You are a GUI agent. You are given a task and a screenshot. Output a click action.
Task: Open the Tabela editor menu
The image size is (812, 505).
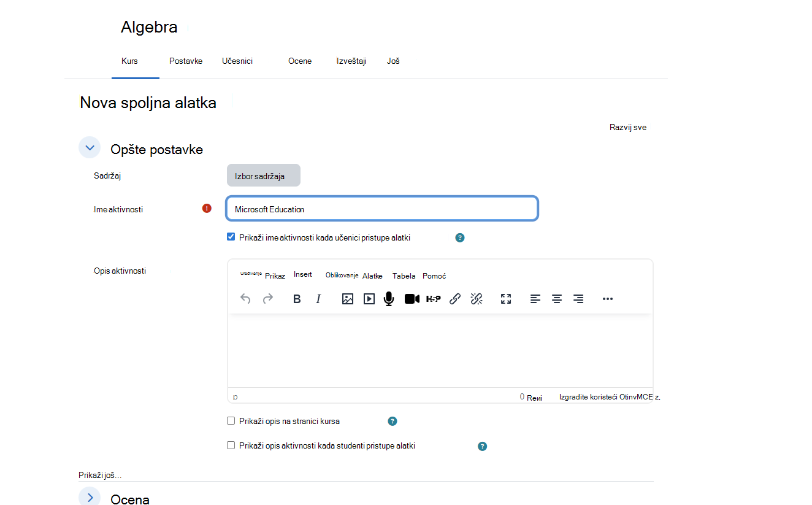point(404,276)
